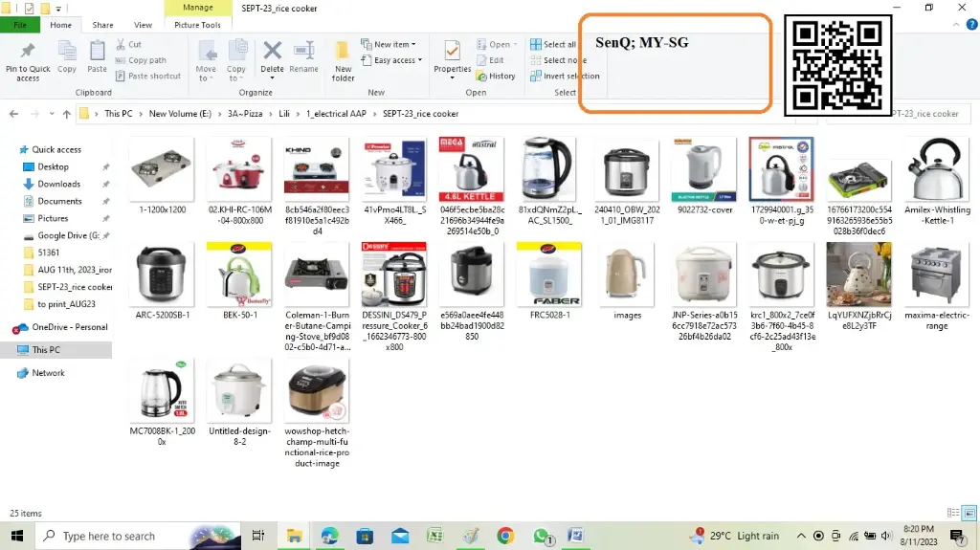
Task: Click New Volume (E:) breadcrumb
Action: point(180,114)
